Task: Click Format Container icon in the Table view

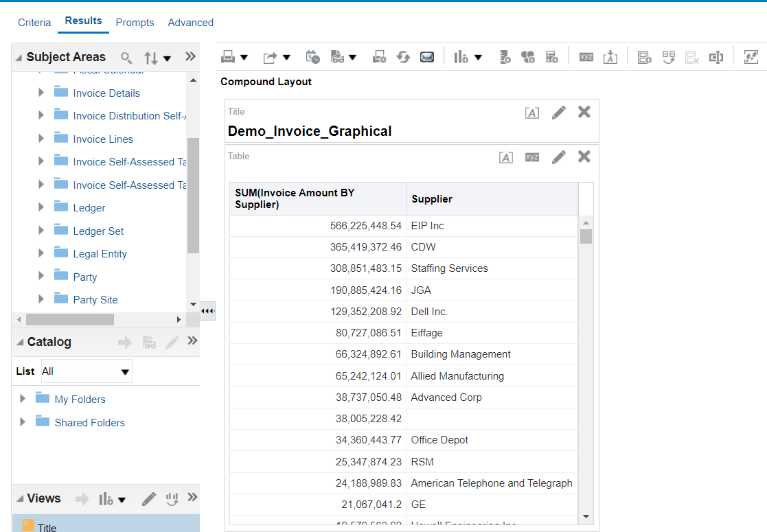Action: point(506,157)
